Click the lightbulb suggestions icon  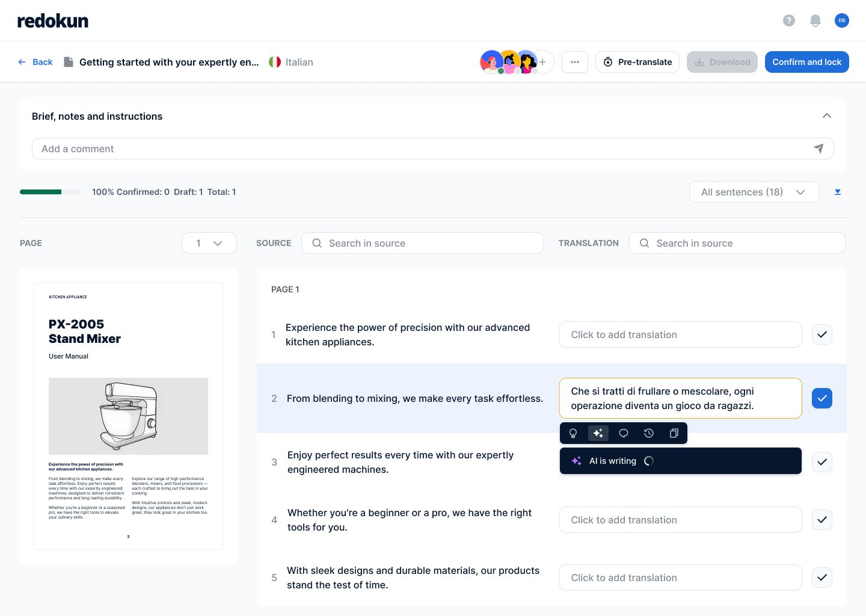click(573, 433)
